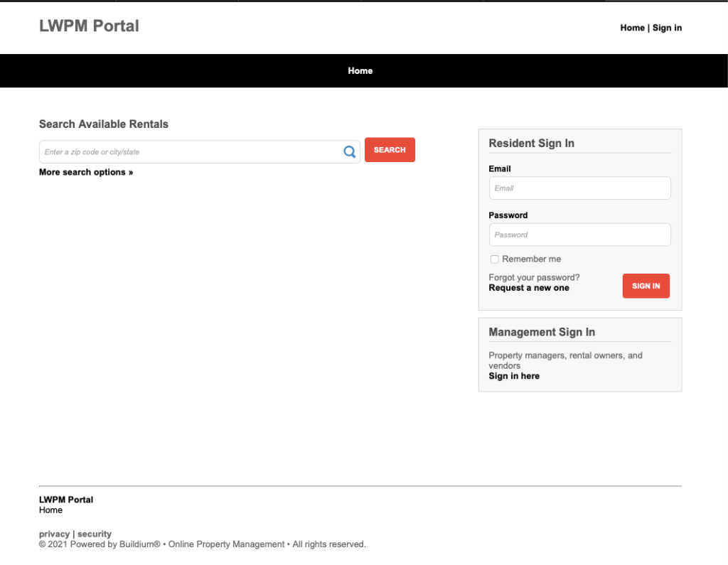This screenshot has width=728, height=565.
Task: Focus the zip code or city search field
Action: (200, 152)
